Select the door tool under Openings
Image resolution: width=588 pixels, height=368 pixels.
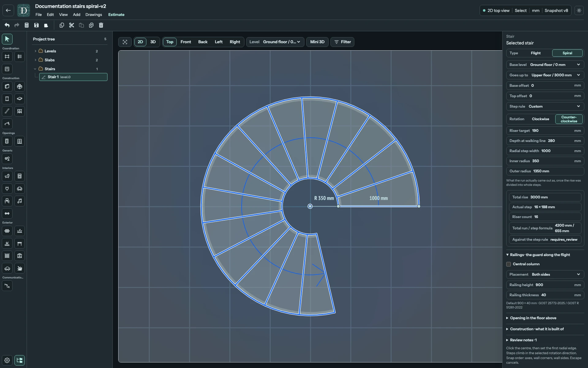click(x=7, y=141)
